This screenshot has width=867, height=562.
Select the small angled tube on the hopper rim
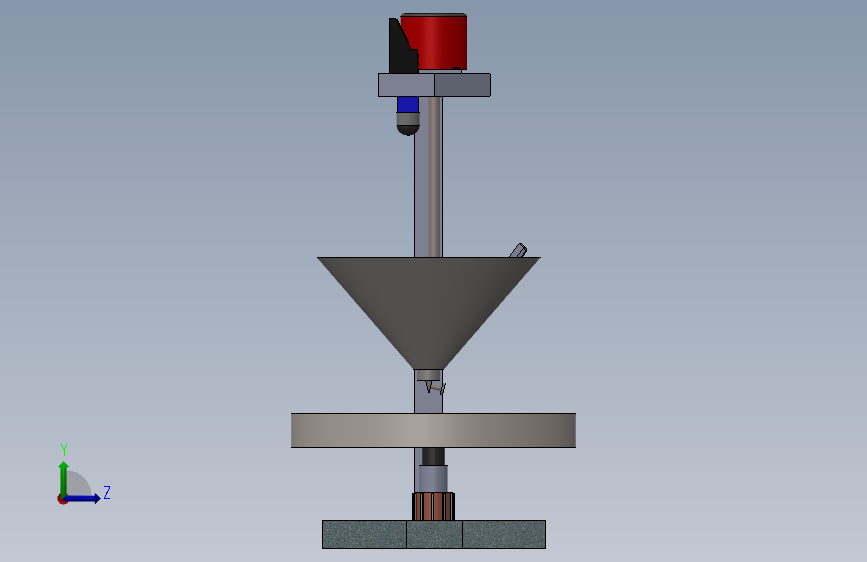[x=518, y=251]
